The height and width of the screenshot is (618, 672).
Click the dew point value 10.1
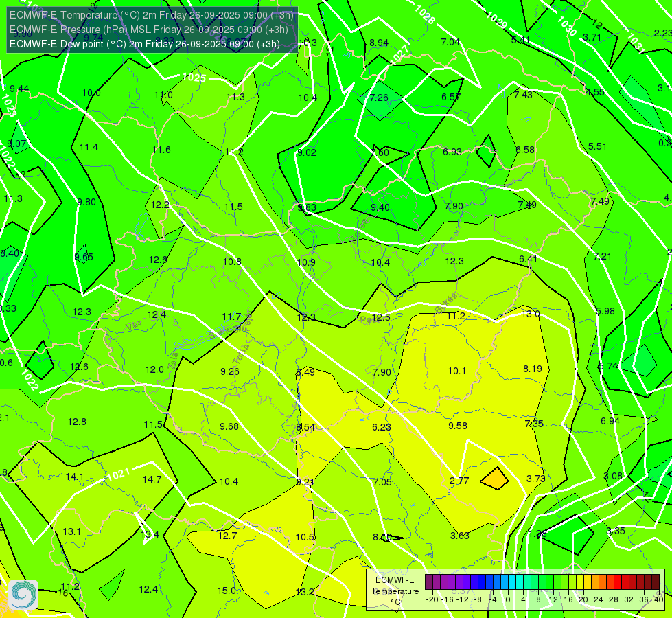[x=457, y=371]
